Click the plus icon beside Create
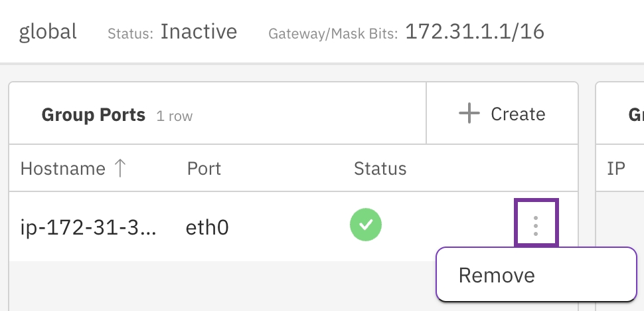The width and height of the screenshot is (644, 311). point(469,114)
